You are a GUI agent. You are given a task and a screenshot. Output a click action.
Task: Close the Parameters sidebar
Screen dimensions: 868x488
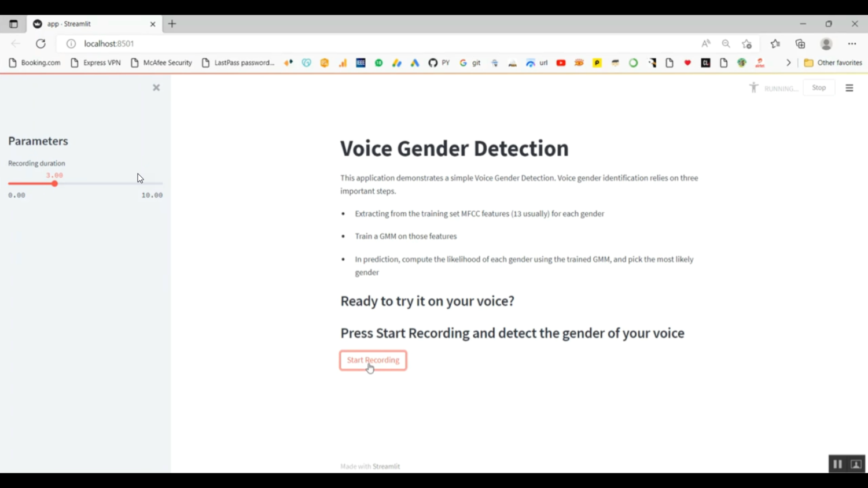[156, 88]
